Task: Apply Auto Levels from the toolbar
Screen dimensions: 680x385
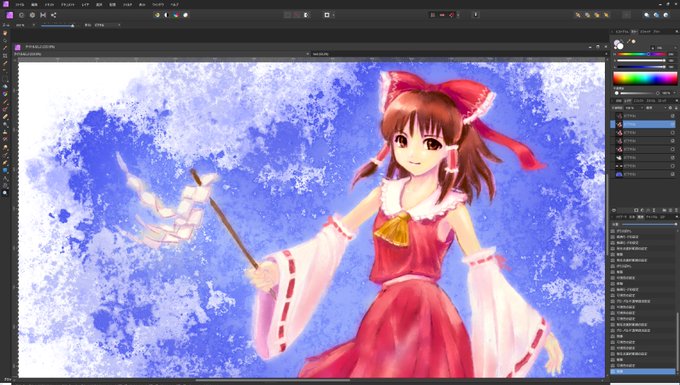Action: [x=157, y=15]
